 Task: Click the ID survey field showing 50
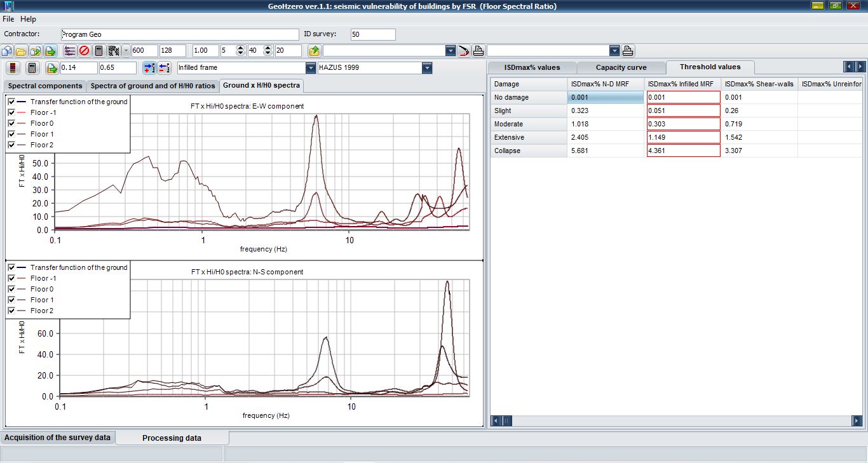tap(372, 34)
